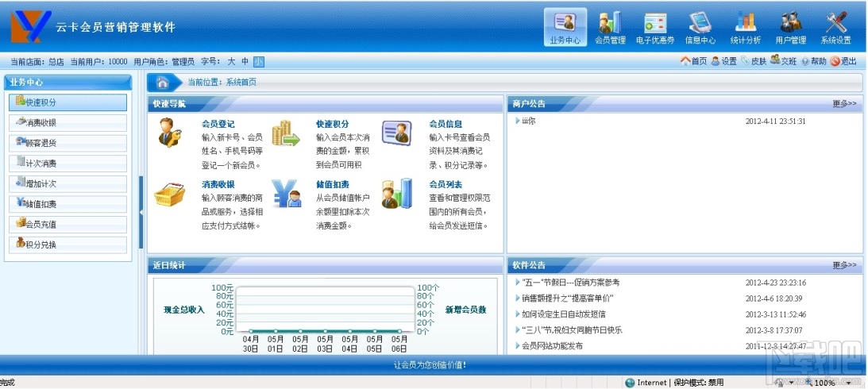Click 更多>> in 商户公告 panel

844,103
